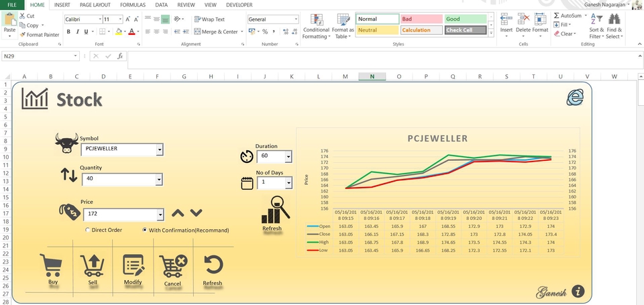Open the General number format dropdown
Viewport: 644px width, 305px height.
pyautogui.click(x=296, y=19)
